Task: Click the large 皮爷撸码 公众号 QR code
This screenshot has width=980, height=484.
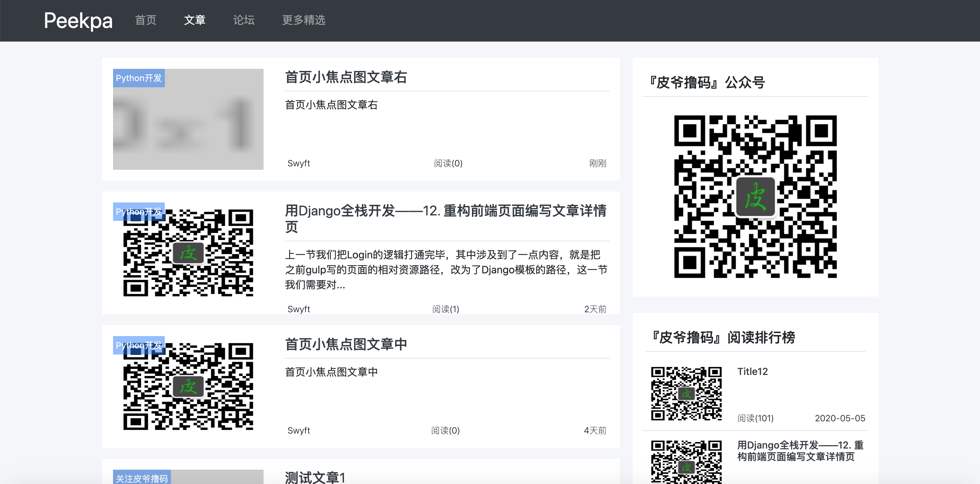Action: click(x=755, y=196)
